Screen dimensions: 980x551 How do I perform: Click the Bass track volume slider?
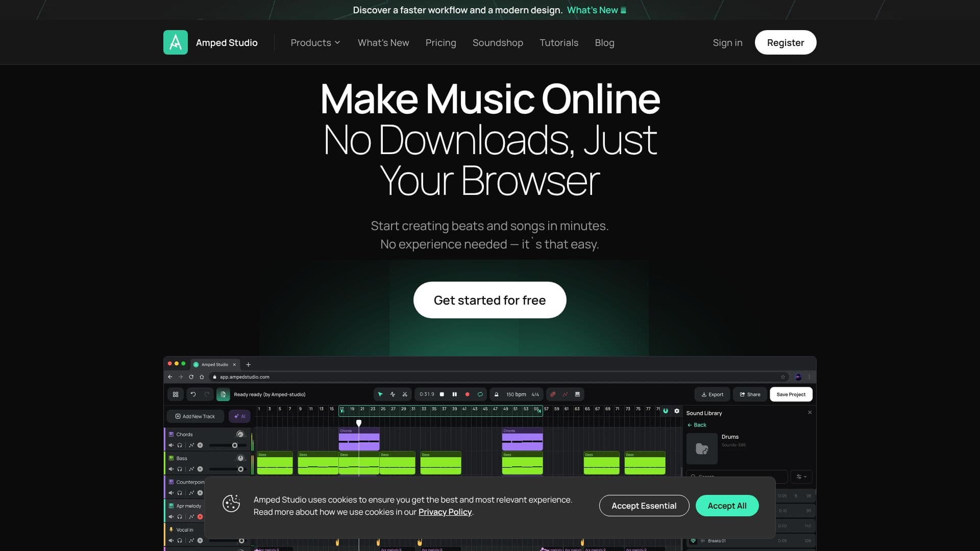point(228,469)
